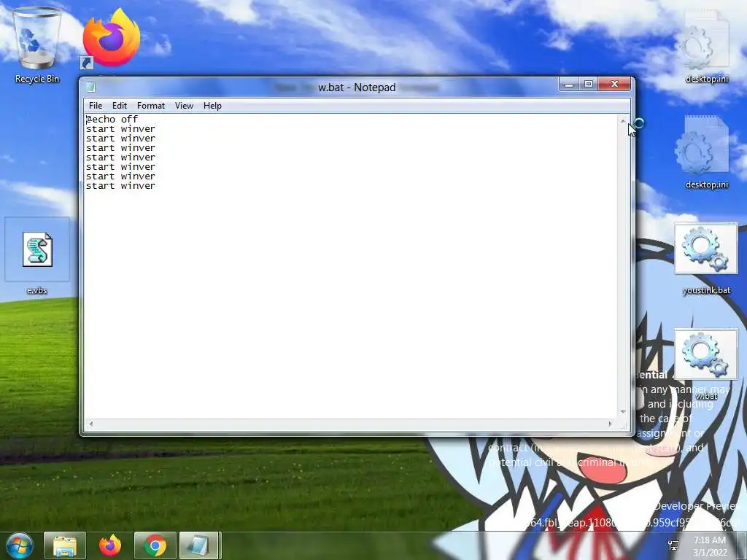The image size is (747, 560).
Task: Launch Google Chrome from the taskbar
Action: click(155, 545)
